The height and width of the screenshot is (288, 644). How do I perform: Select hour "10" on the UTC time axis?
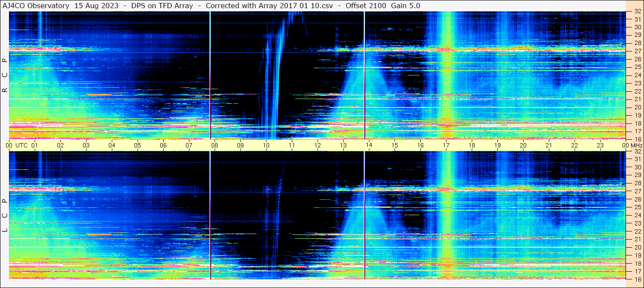click(x=266, y=145)
